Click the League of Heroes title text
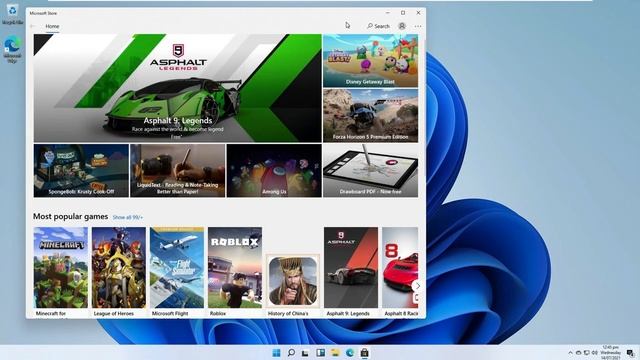Screen dimensions: 640x360 click(x=113, y=313)
